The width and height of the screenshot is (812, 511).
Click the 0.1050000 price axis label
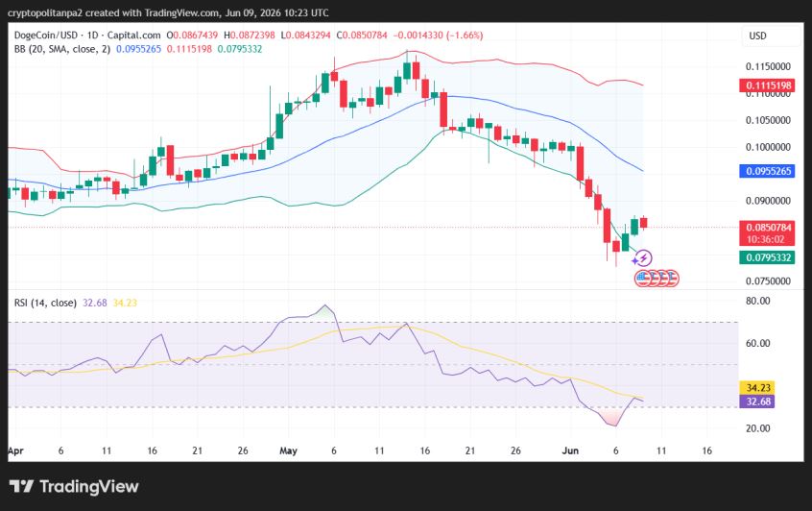click(x=768, y=120)
